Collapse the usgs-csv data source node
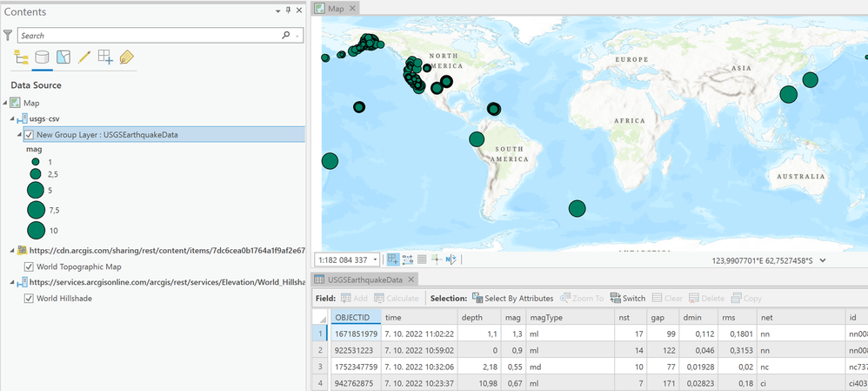 click(x=13, y=118)
